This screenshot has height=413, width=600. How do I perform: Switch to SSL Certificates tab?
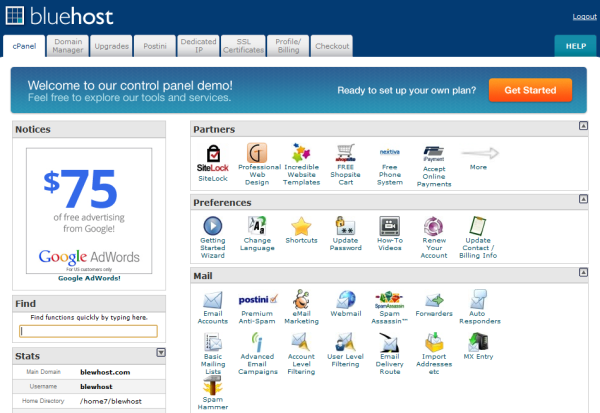[243, 46]
